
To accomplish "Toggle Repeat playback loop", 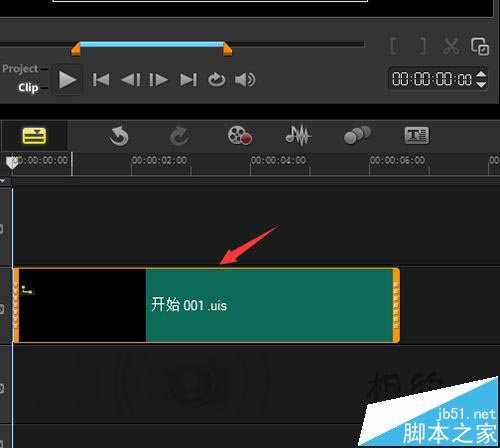I will pos(217,80).
